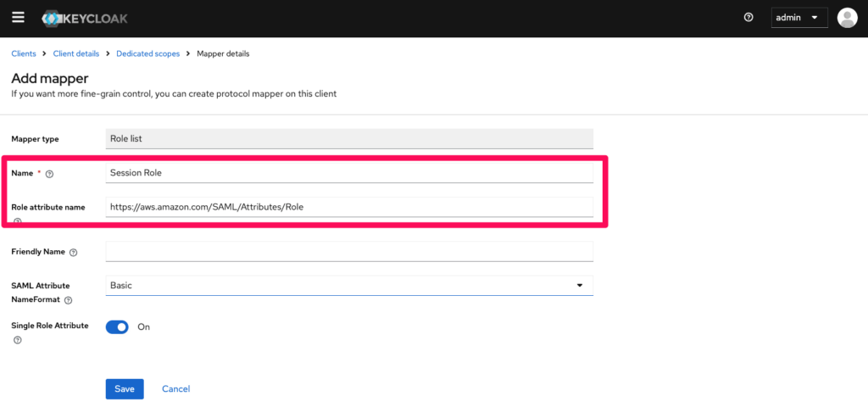Screen dimensions: 868x413
Task: Expand the SAML Attribute NameFormat dropdown
Action: point(349,286)
